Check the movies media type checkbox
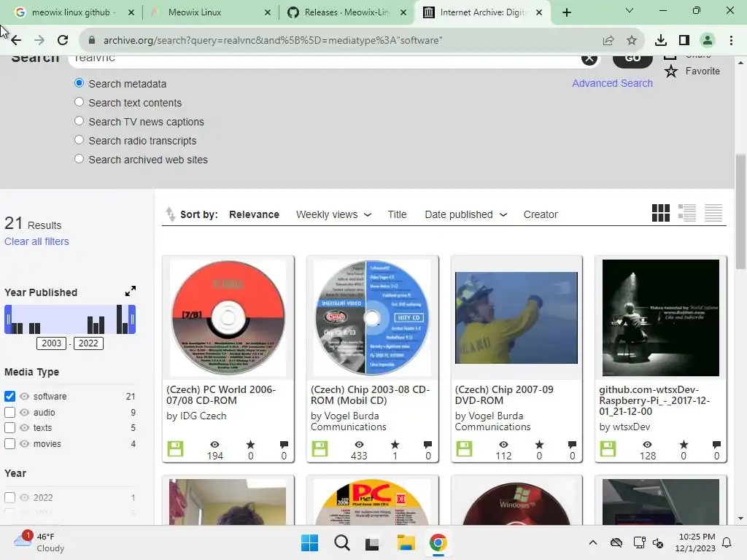 point(9,444)
